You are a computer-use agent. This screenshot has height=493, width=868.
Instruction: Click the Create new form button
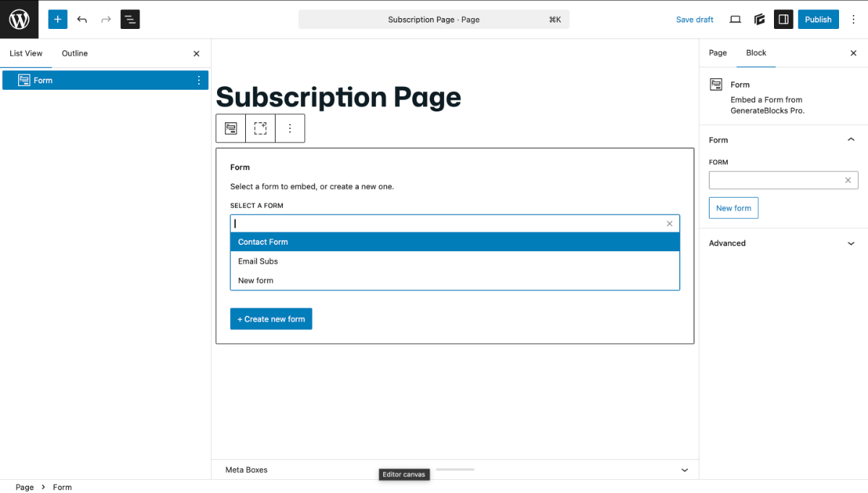[x=271, y=319]
